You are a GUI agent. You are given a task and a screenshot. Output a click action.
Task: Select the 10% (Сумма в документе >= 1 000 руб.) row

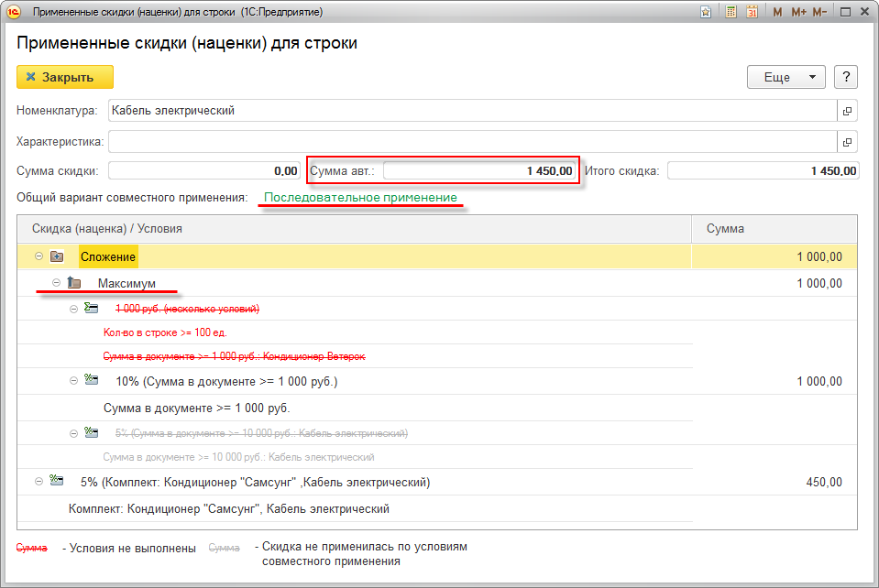pos(226,381)
